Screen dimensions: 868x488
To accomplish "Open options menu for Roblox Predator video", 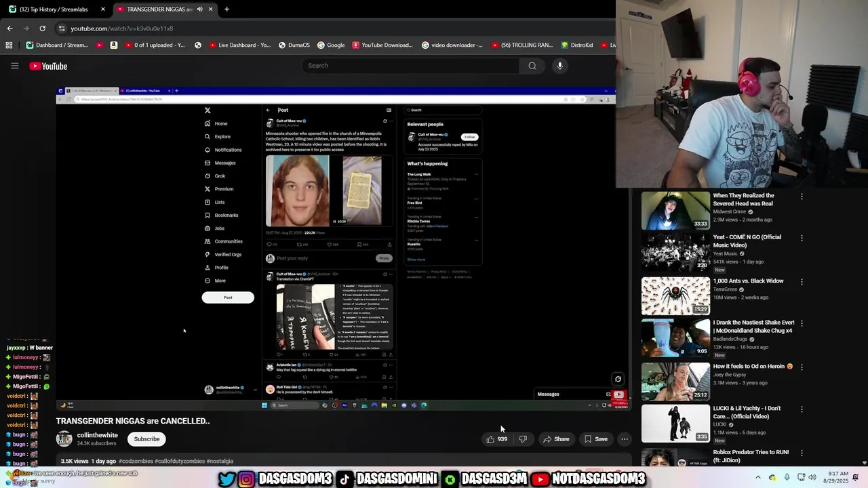I will (x=802, y=453).
